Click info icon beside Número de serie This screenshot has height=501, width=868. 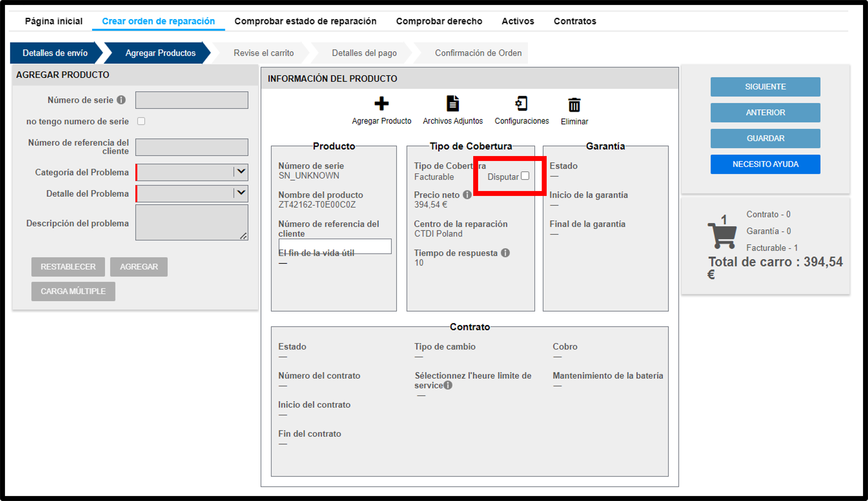coord(121,100)
